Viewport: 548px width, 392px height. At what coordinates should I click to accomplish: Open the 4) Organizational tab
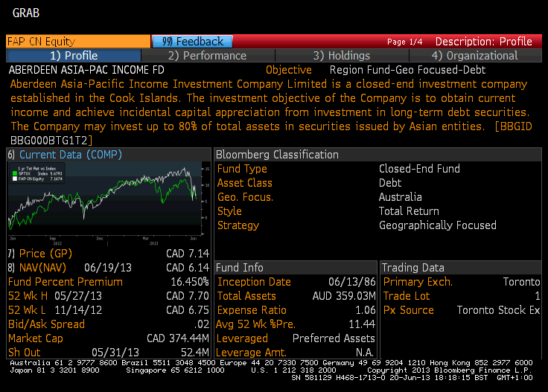click(475, 56)
